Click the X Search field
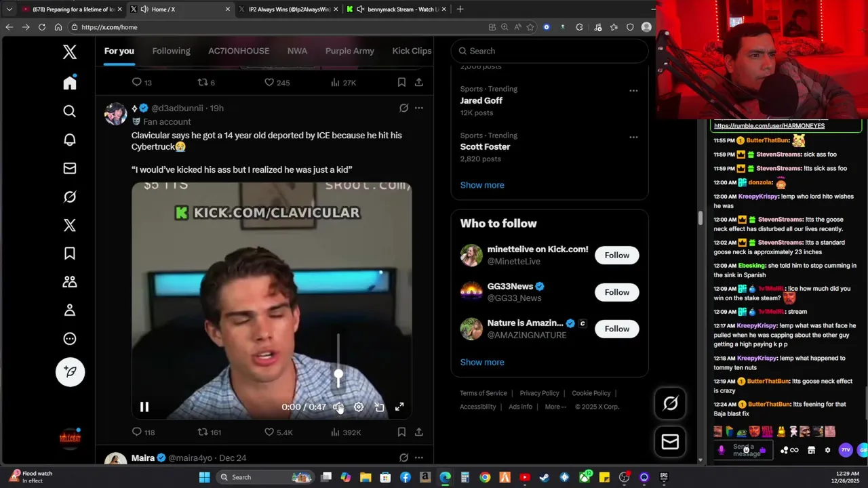 (549, 51)
